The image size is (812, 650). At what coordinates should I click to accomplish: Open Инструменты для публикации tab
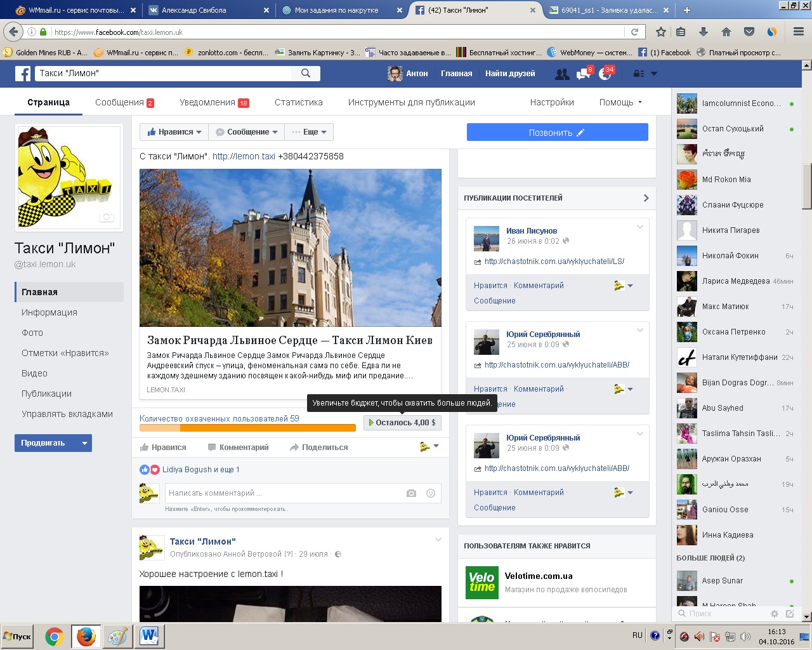click(x=412, y=102)
